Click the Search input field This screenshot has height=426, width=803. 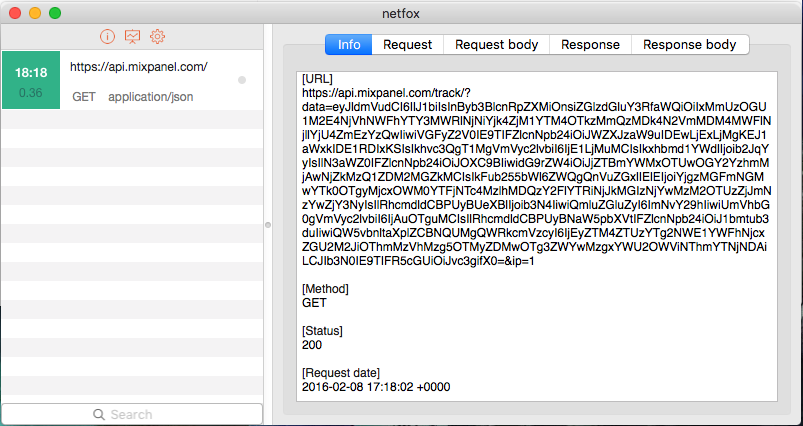tap(132, 414)
